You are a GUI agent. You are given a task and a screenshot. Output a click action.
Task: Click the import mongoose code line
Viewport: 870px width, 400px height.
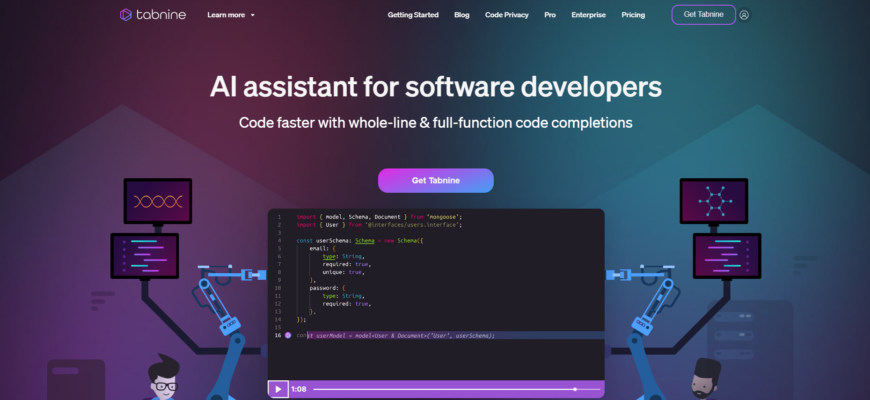pyautogui.click(x=379, y=216)
